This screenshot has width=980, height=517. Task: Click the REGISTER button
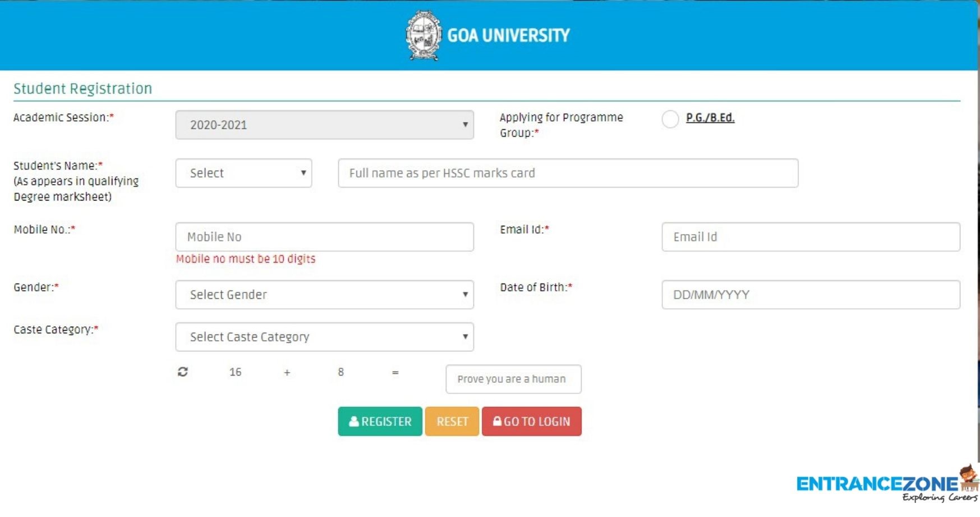point(380,421)
